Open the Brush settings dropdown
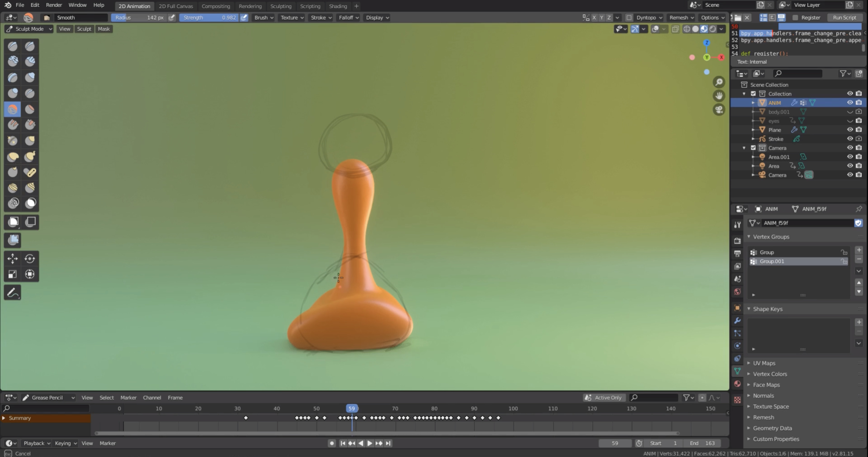 263,18
